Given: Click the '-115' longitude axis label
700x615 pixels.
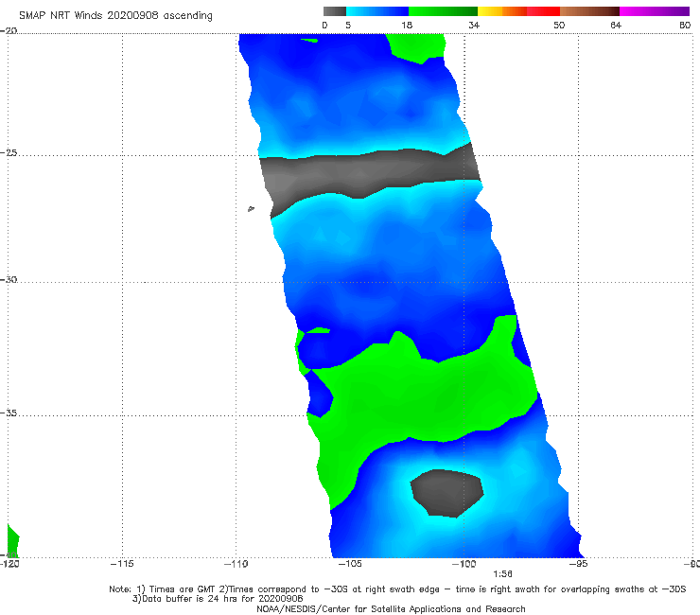Looking at the screenshot, I should pos(122,564).
